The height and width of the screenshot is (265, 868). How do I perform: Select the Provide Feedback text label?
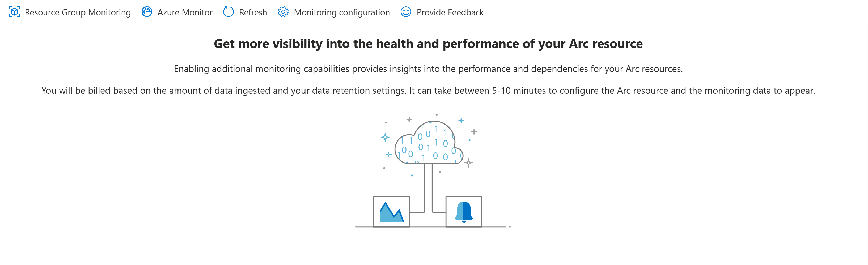pos(450,12)
